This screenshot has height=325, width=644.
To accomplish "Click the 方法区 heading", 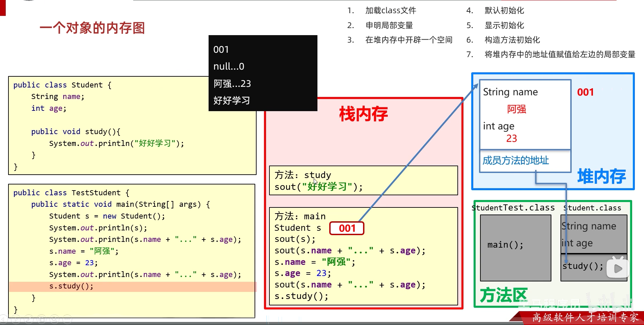I will pyautogui.click(x=504, y=295).
